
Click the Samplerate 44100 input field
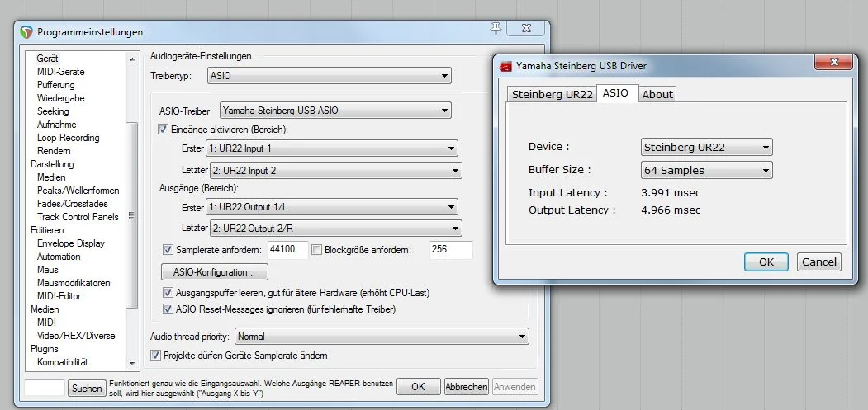(x=288, y=249)
